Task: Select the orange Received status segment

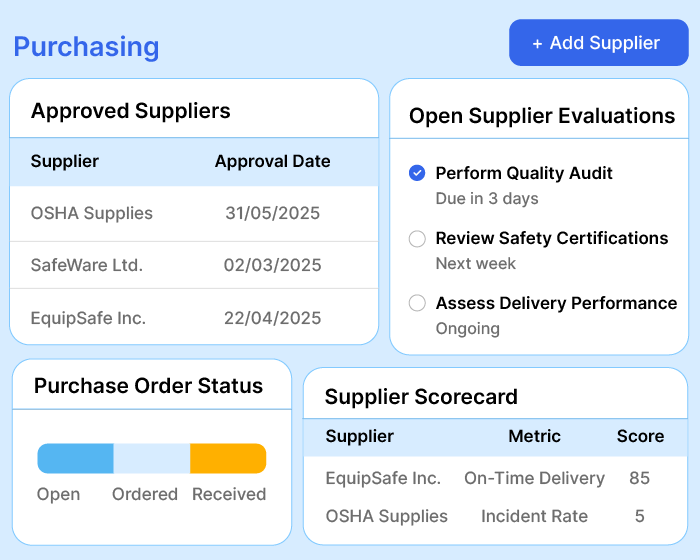Action: pos(228,458)
